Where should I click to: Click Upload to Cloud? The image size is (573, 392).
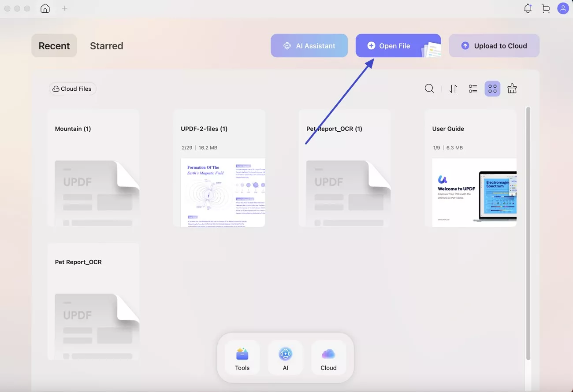(x=494, y=45)
